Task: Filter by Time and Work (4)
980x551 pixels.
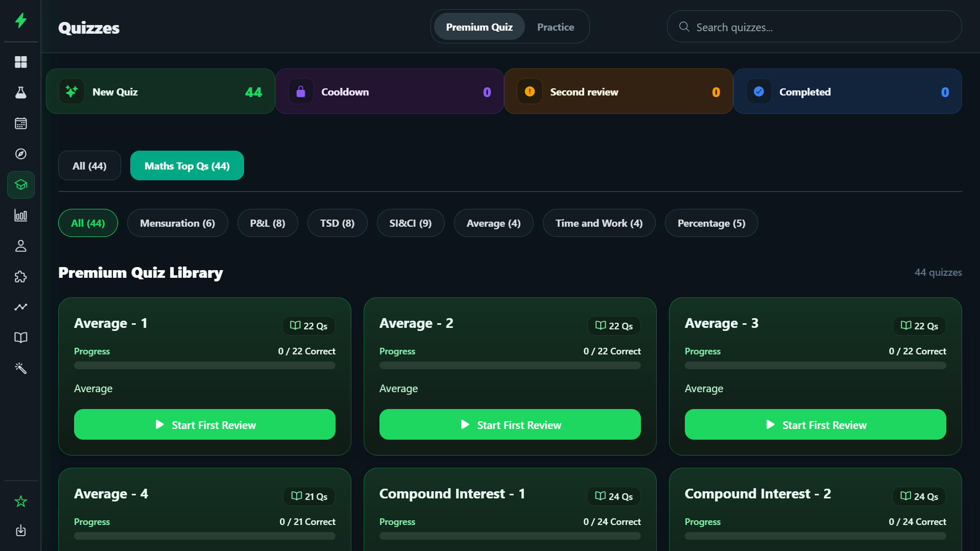Action: [x=599, y=223]
